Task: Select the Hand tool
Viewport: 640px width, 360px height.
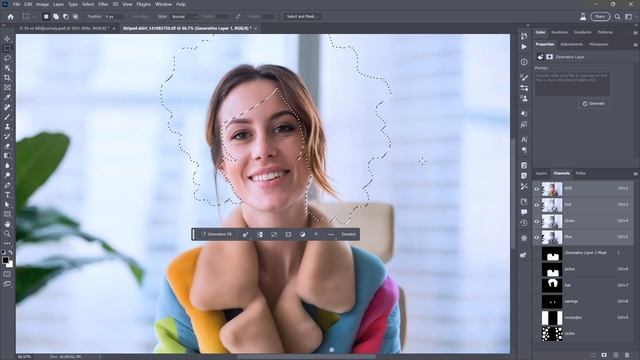Action: (x=7, y=224)
